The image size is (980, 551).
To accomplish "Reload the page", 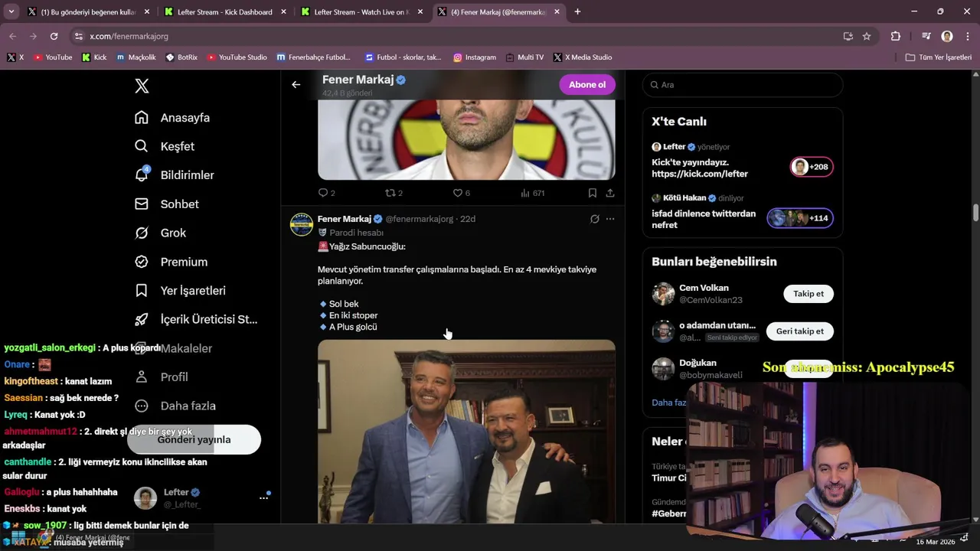I will point(54,36).
